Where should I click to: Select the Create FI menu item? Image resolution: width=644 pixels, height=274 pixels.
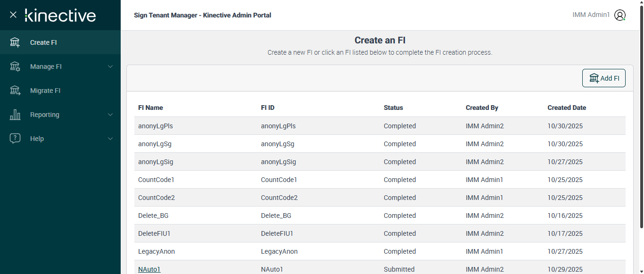43,42
